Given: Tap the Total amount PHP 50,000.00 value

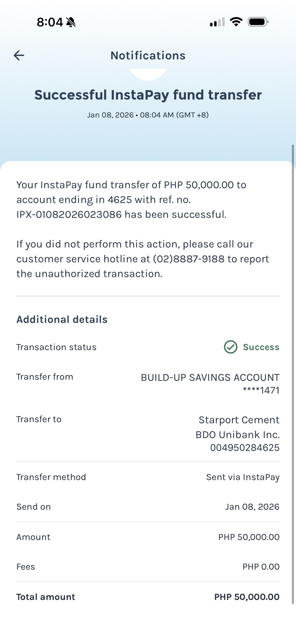Looking at the screenshot, I should tap(247, 597).
